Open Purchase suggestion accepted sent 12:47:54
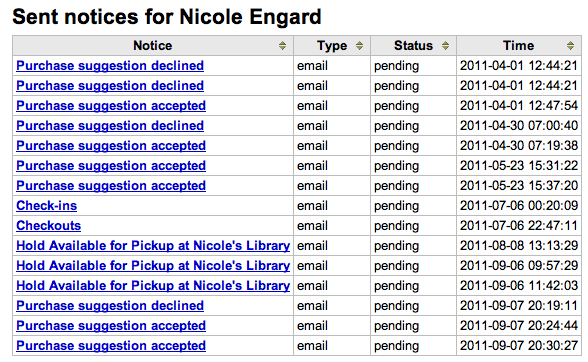Viewport: 588px width, 362px height. click(x=111, y=106)
